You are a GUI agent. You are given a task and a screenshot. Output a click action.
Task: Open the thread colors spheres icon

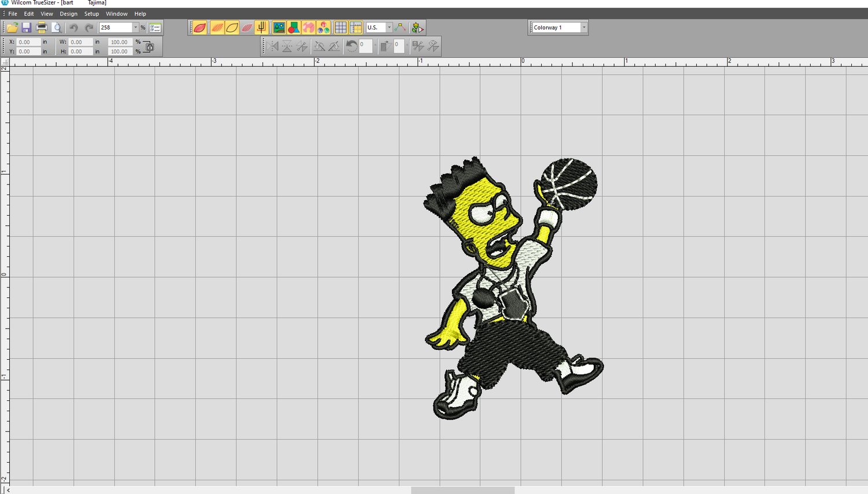click(323, 27)
